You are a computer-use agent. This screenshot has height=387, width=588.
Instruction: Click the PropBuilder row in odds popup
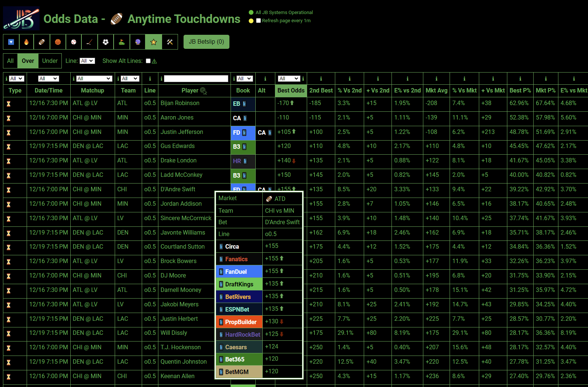[x=259, y=322]
